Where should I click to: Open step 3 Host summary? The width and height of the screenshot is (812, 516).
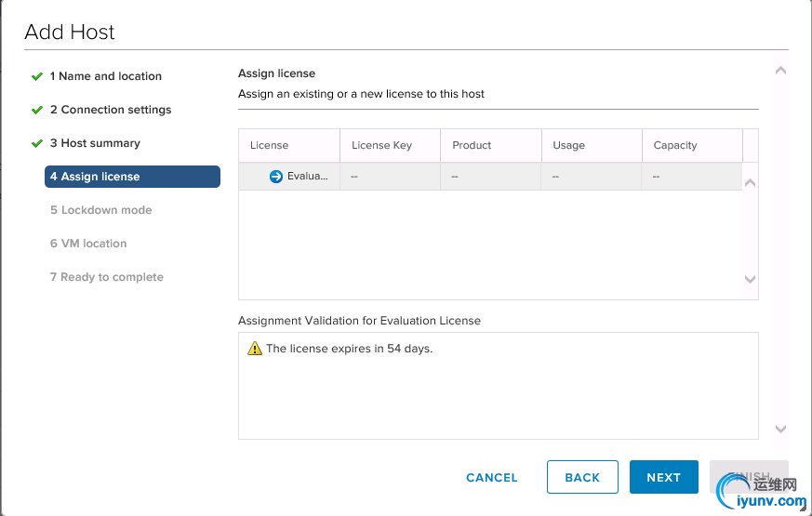tap(95, 143)
